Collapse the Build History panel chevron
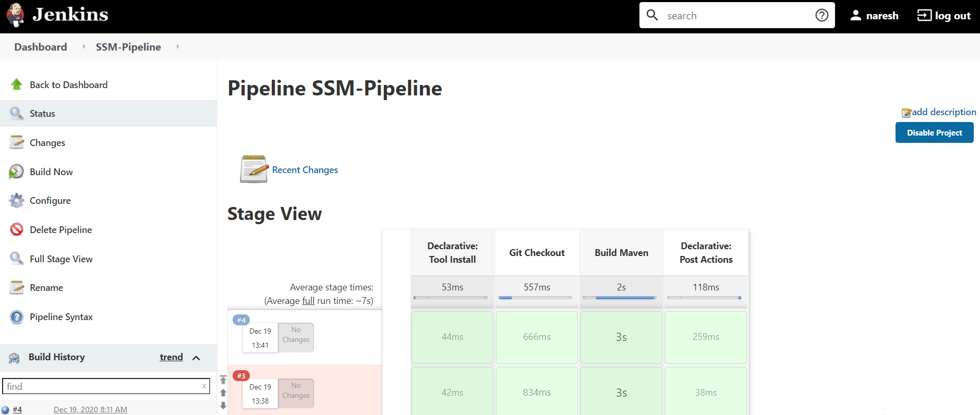 pos(196,358)
